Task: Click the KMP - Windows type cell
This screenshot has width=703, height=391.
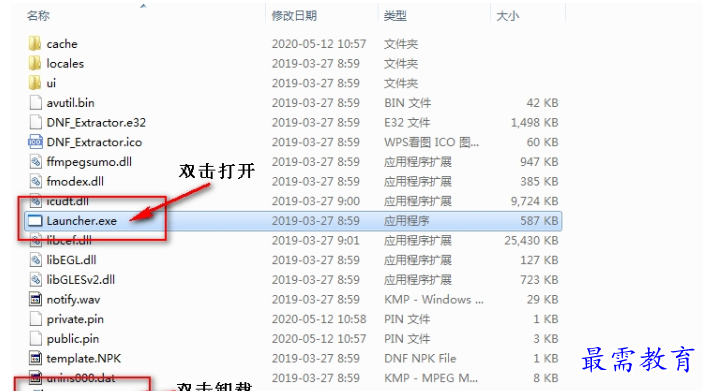Action: click(434, 300)
